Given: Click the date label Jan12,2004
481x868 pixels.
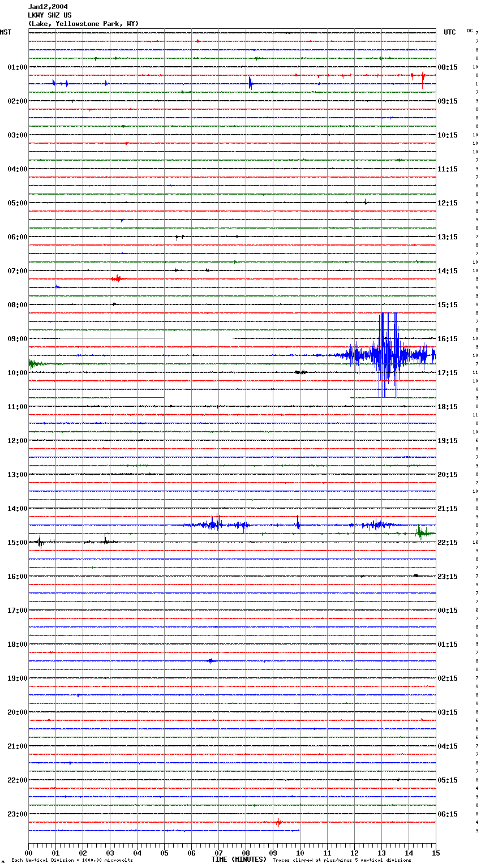Looking at the screenshot, I should click(x=48, y=7).
